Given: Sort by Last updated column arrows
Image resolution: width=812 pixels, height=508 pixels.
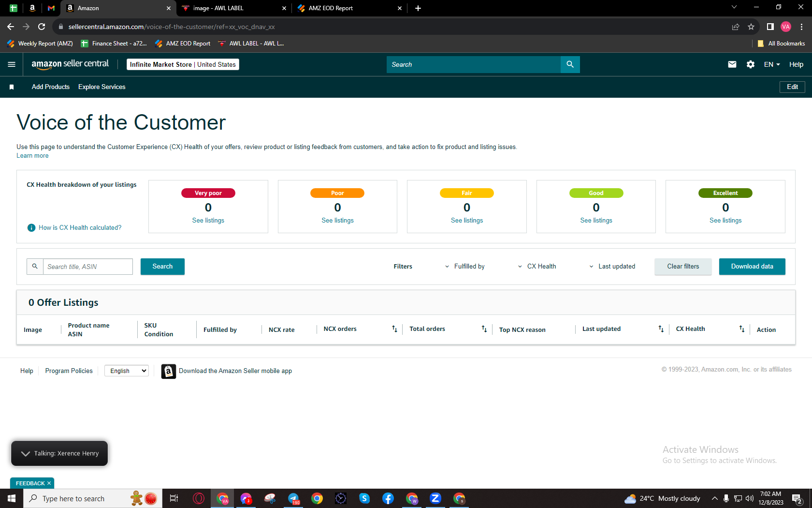Looking at the screenshot, I should (661, 329).
